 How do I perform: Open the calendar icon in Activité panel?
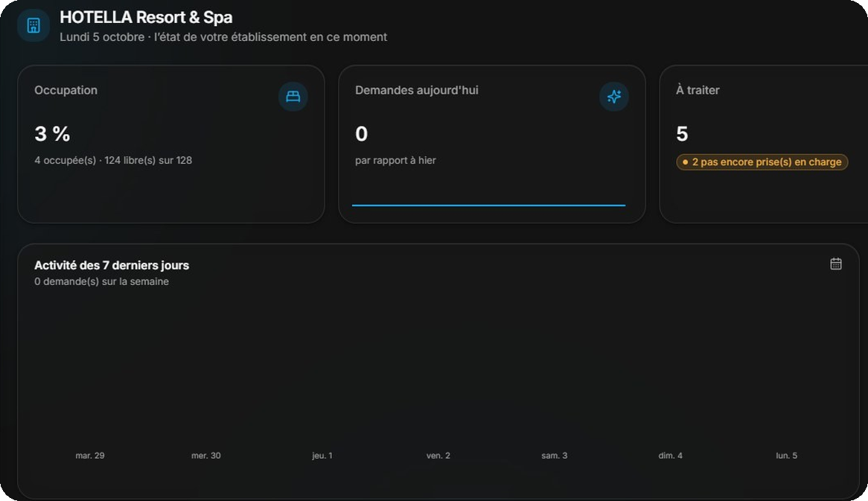(x=836, y=264)
